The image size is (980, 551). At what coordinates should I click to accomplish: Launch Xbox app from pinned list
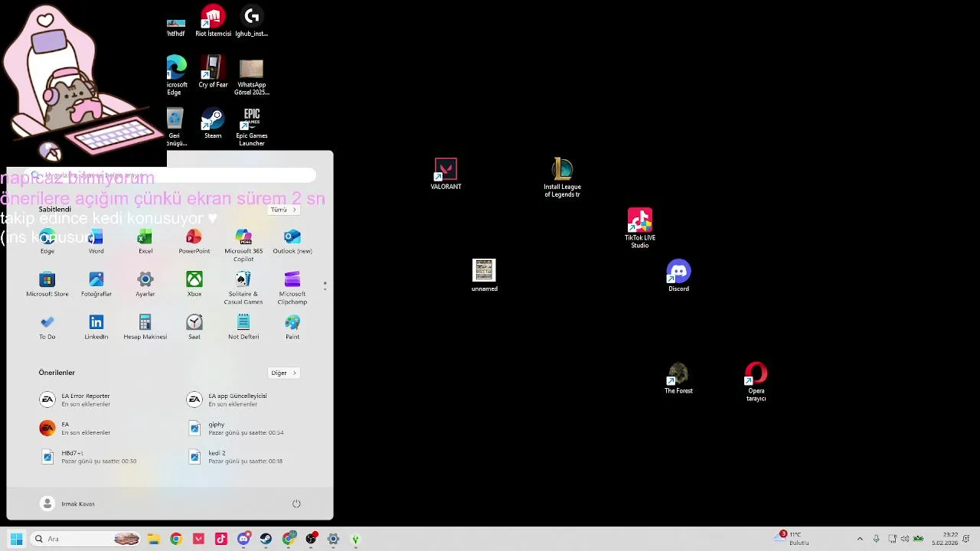tap(194, 284)
